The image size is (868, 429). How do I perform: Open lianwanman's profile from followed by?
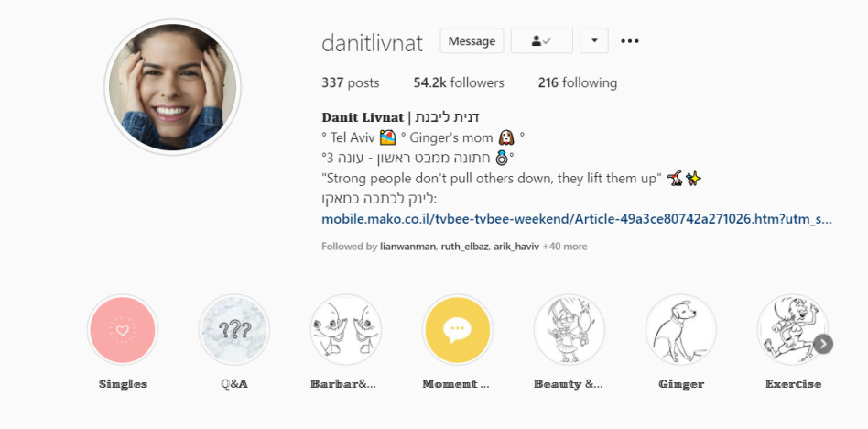408,247
